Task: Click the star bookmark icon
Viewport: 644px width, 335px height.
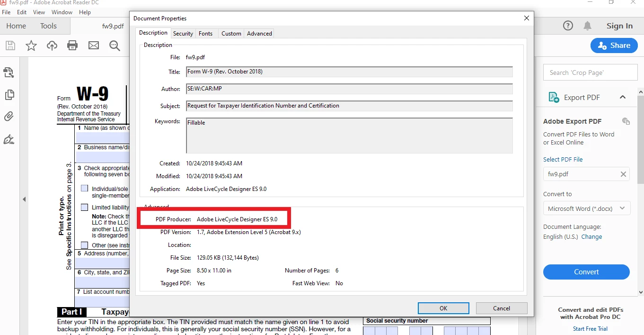Action: 31,45
